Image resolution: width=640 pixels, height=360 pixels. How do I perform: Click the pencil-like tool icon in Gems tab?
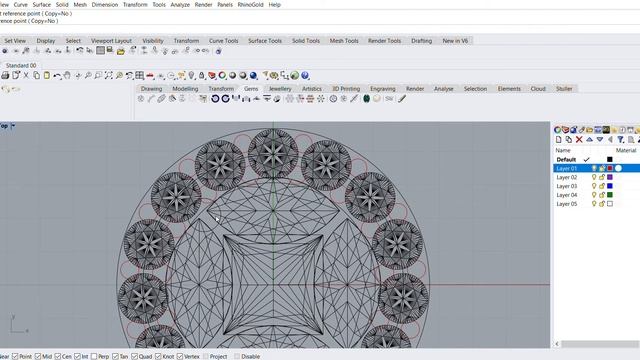point(402,99)
